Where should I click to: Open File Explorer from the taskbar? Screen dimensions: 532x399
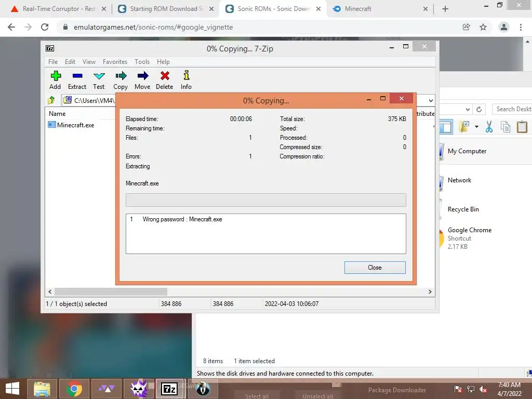[42, 389]
